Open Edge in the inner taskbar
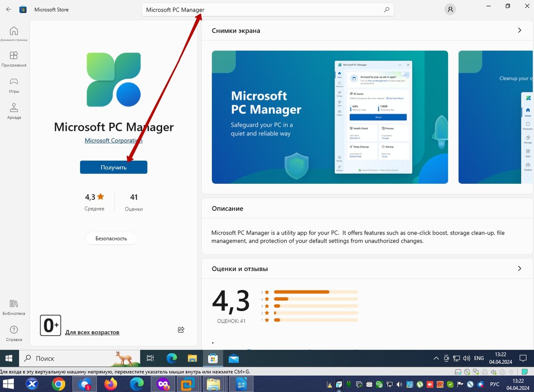The height and width of the screenshot is (392, 534). [171, 358]
